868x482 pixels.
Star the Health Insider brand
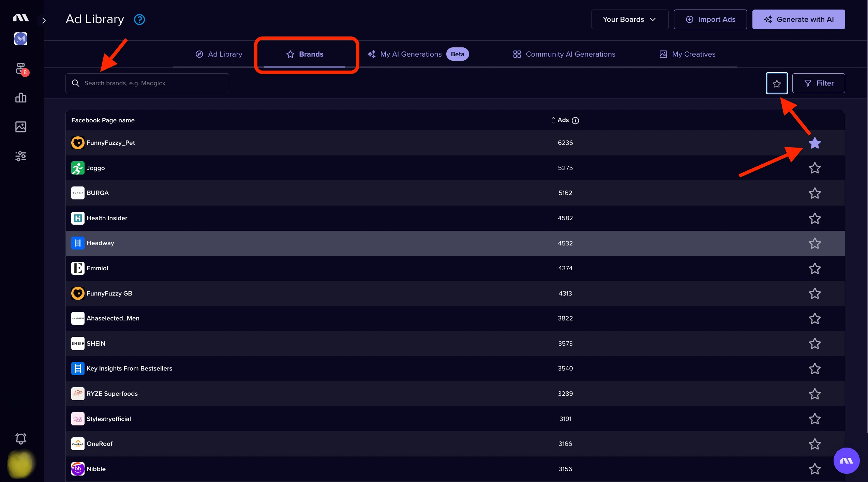pos(814,218)
